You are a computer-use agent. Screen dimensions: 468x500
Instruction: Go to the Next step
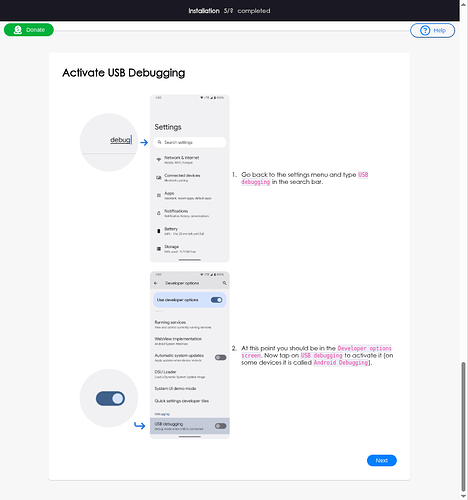(382, 460)
